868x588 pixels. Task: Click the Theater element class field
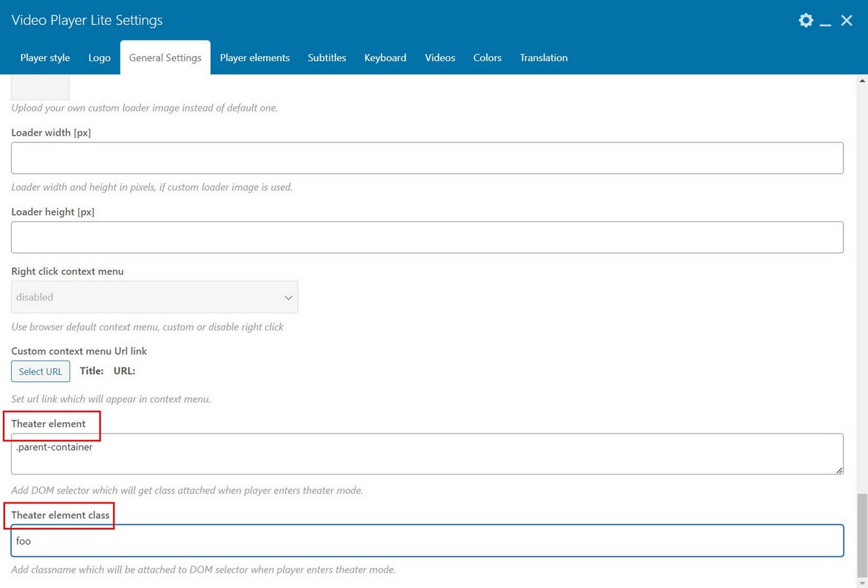(x=427, y=541)
